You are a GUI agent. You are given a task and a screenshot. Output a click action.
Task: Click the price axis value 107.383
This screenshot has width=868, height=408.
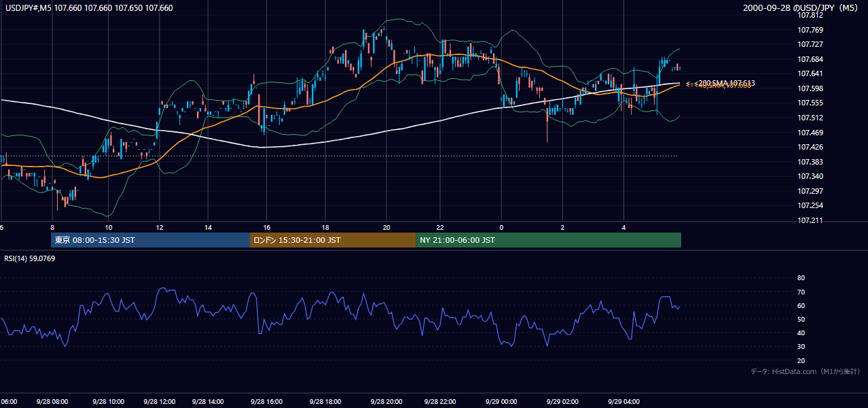810,162
